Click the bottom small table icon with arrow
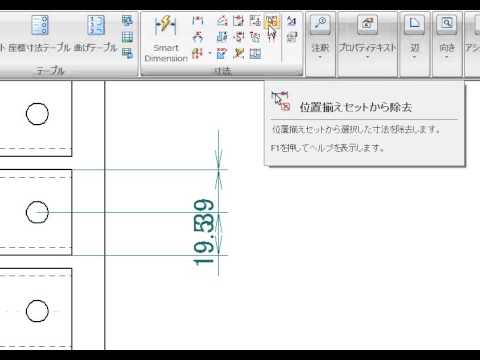 pos(127,53)
